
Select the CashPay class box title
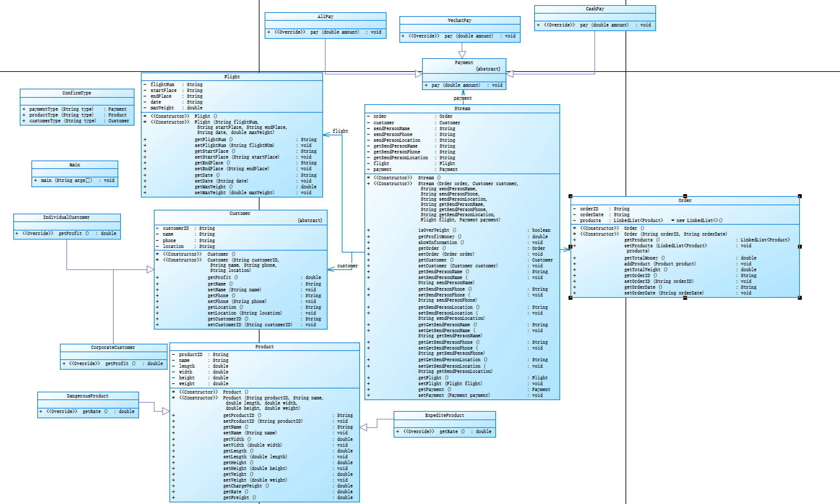[x=595, y=9]
